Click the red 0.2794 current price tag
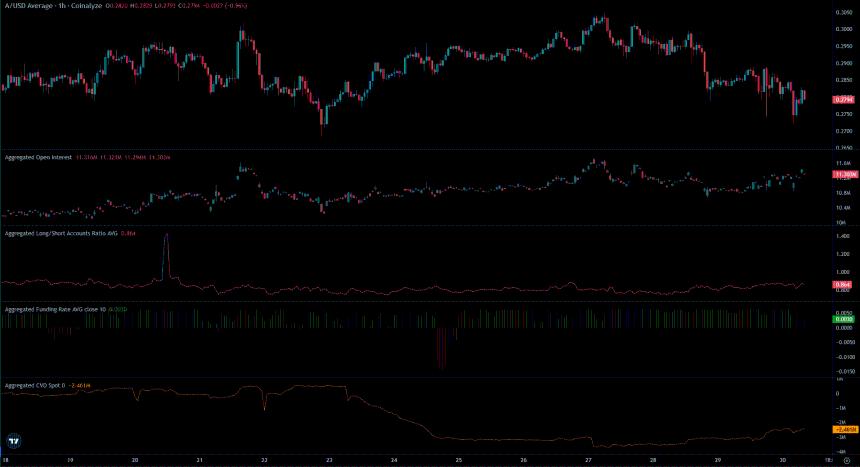The width and height of the screenshot is (860, 467). (843, 100)
